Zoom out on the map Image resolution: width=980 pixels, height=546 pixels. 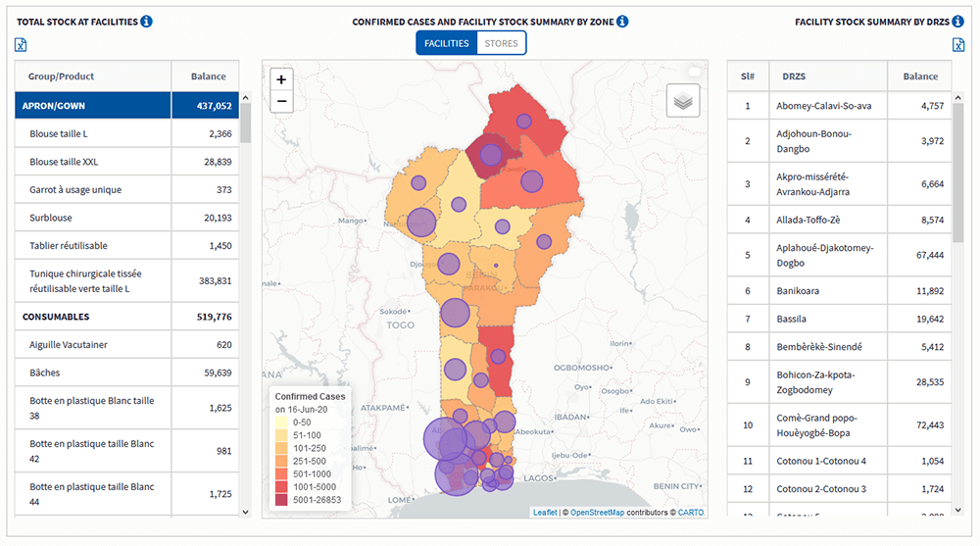(281, 101)
